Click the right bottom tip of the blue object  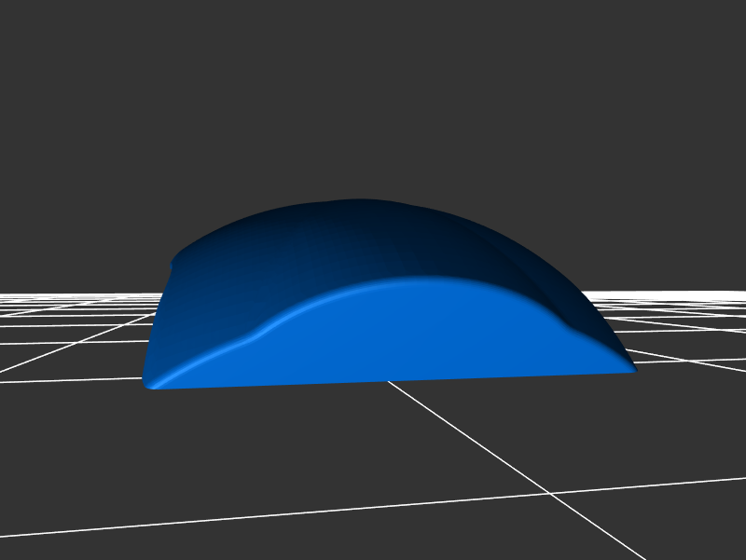tap(632, 370)
